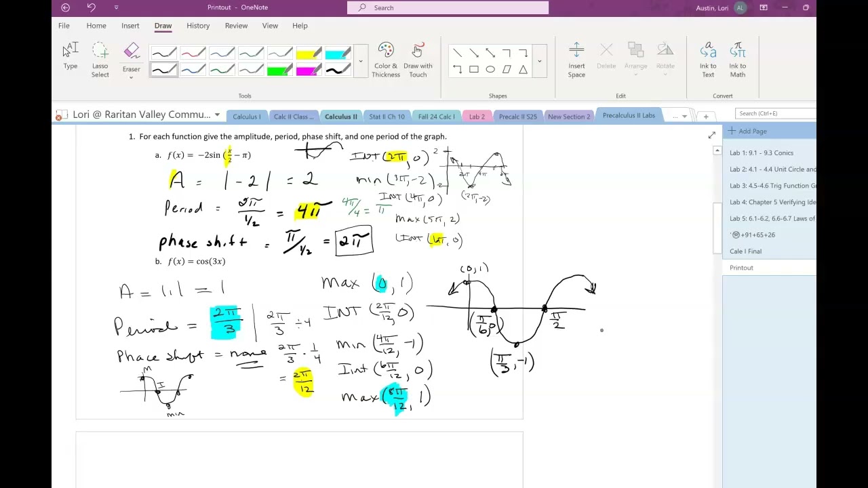Open the File menu
This screenshot has height=488, width=868.
coord(64,26)
